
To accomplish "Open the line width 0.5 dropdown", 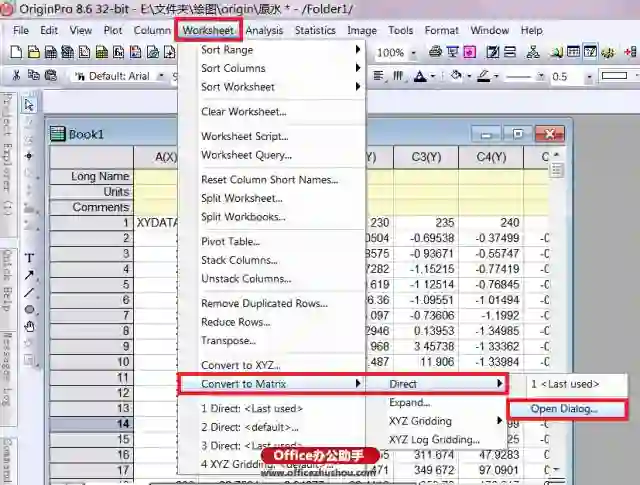I will point(589,77).
